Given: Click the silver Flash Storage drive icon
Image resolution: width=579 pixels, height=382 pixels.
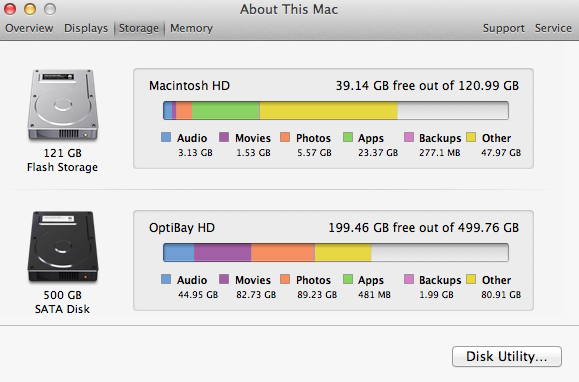Looking at the screenshot, I should pos(63,105).
